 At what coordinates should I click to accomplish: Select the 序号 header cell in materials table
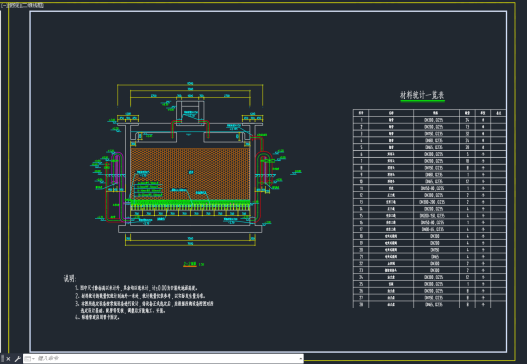(361, 113)
